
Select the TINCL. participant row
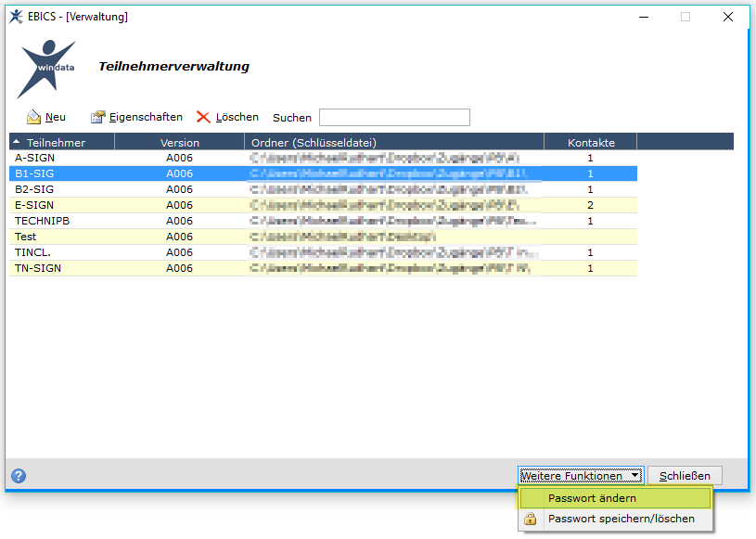[x=323, y=252]
